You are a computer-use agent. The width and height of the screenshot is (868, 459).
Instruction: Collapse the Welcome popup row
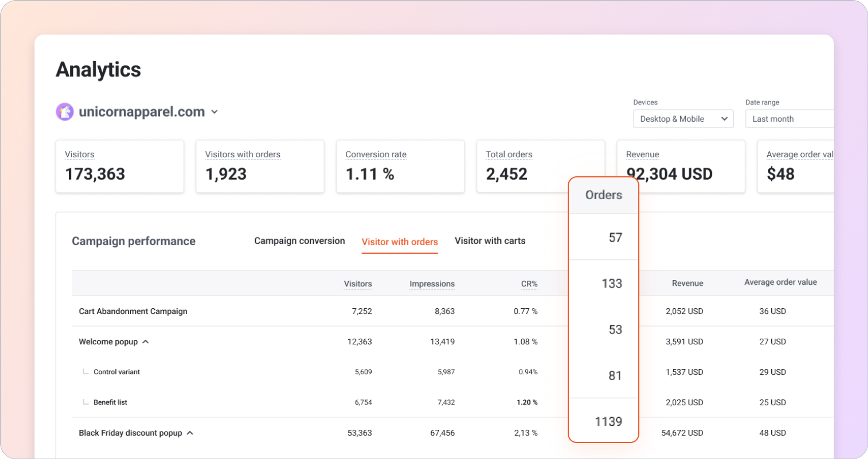pos(146,342)
